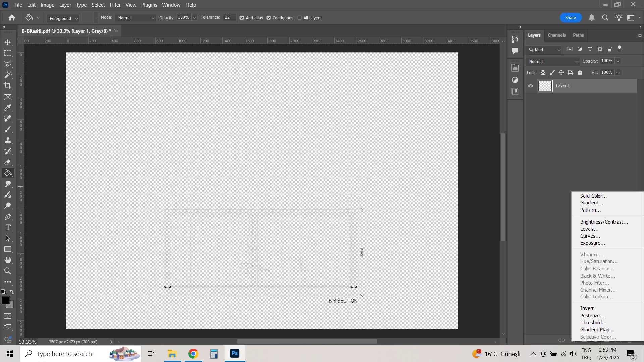The image size is (644, 362).
Task: Select the Eraser tool
Action: (8, 163)
